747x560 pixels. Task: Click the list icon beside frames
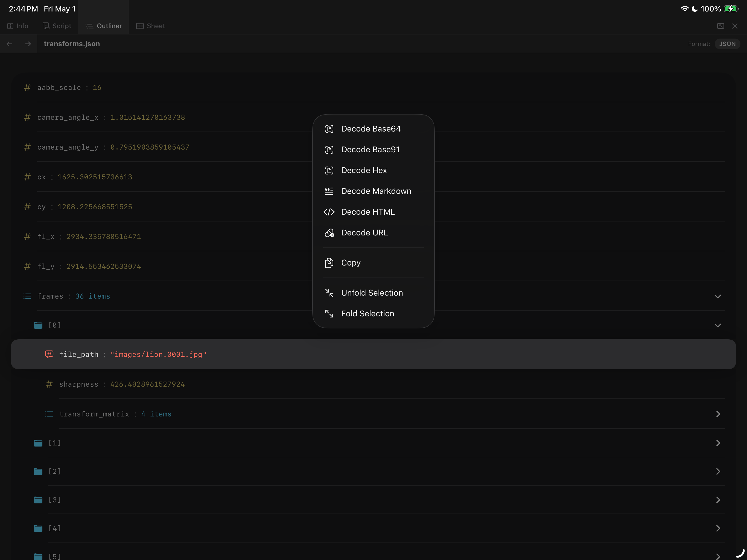27,296
